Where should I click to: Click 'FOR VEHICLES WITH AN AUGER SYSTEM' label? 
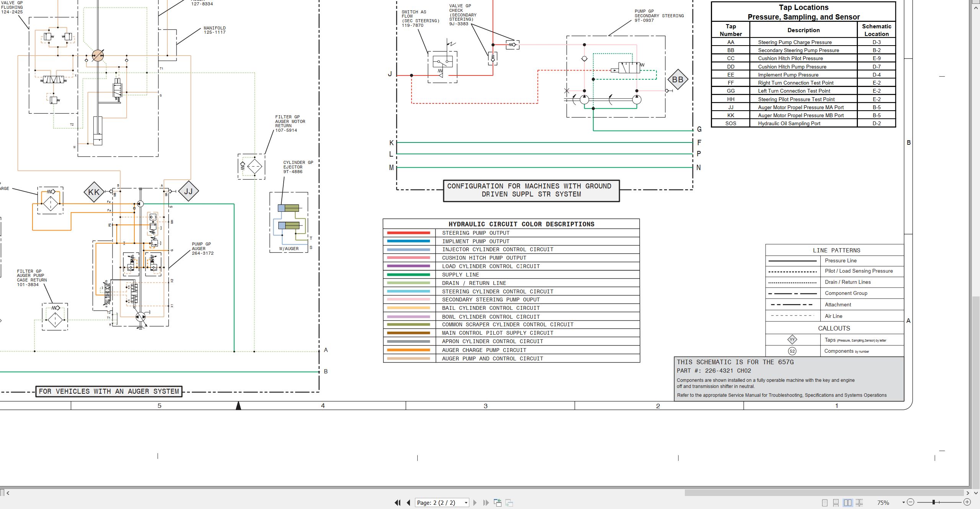109,391
